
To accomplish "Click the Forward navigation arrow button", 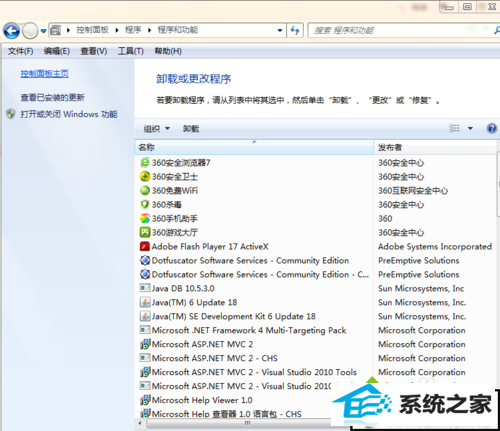I will point(30,31).
